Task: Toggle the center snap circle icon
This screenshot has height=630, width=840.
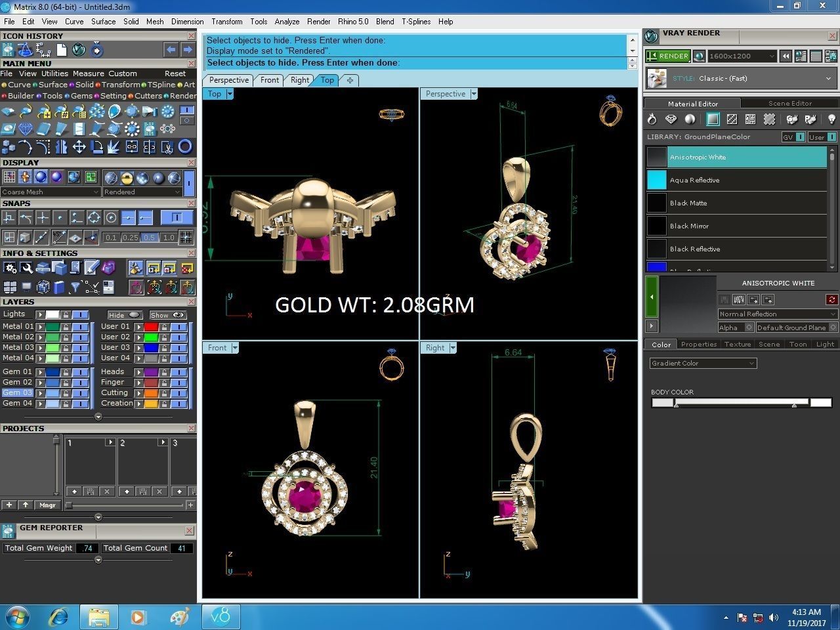Action: click(x=111, y=217)
